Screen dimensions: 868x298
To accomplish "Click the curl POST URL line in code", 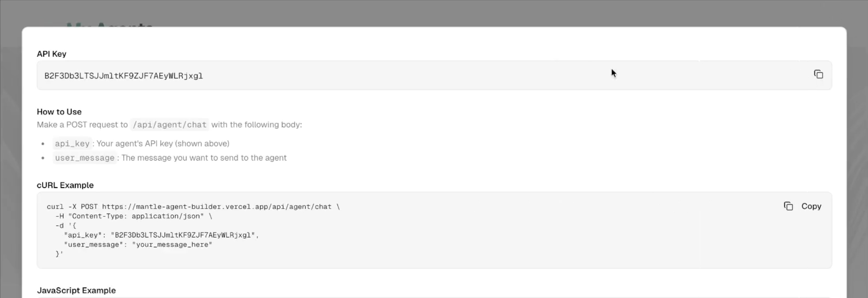I will (x=193, y=207).
